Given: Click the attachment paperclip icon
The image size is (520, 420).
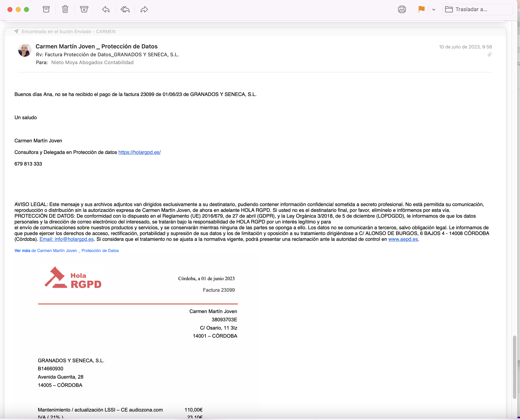Looking at the screenshot, I should pyautogui.click(x=490, y=54).
